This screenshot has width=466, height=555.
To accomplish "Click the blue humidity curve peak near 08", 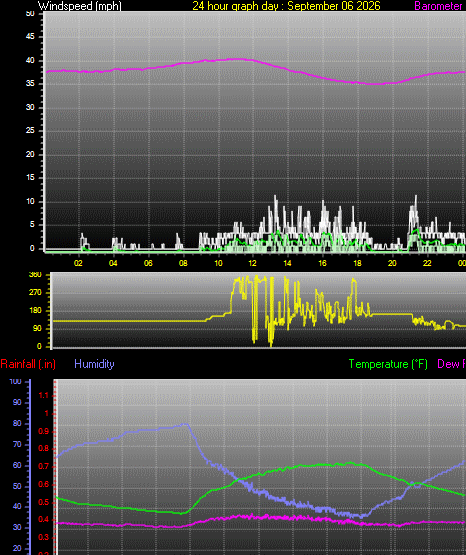I will [x=184, y=424].
